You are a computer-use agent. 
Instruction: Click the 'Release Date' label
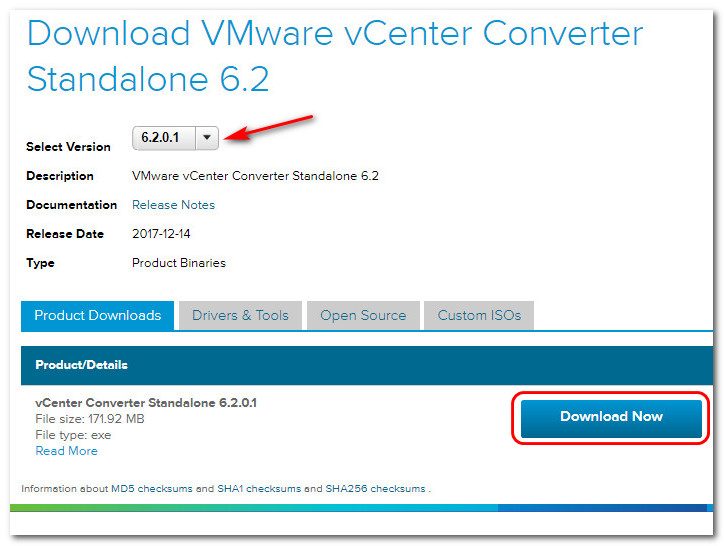(65, 234)
